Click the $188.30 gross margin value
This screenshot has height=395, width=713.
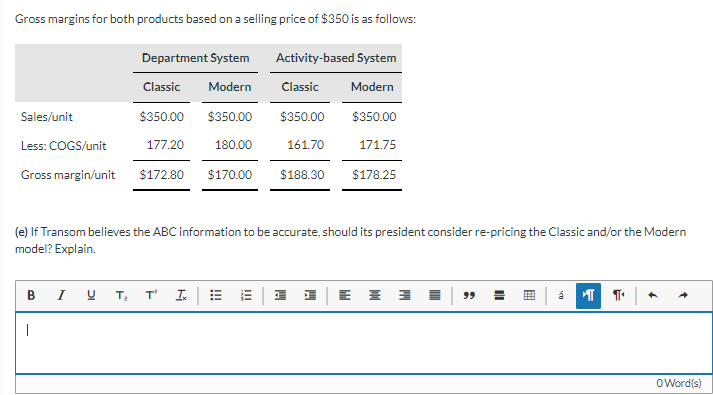tap(302, 175)
